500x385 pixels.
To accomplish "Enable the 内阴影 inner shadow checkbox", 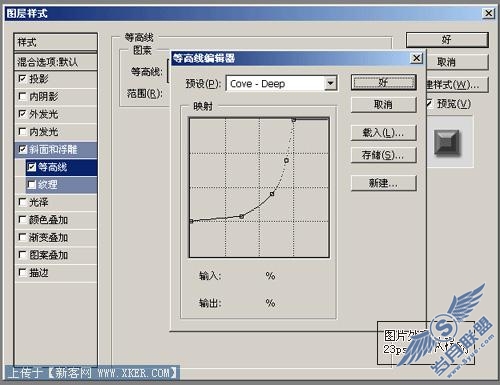I will [x=22, y=96].
